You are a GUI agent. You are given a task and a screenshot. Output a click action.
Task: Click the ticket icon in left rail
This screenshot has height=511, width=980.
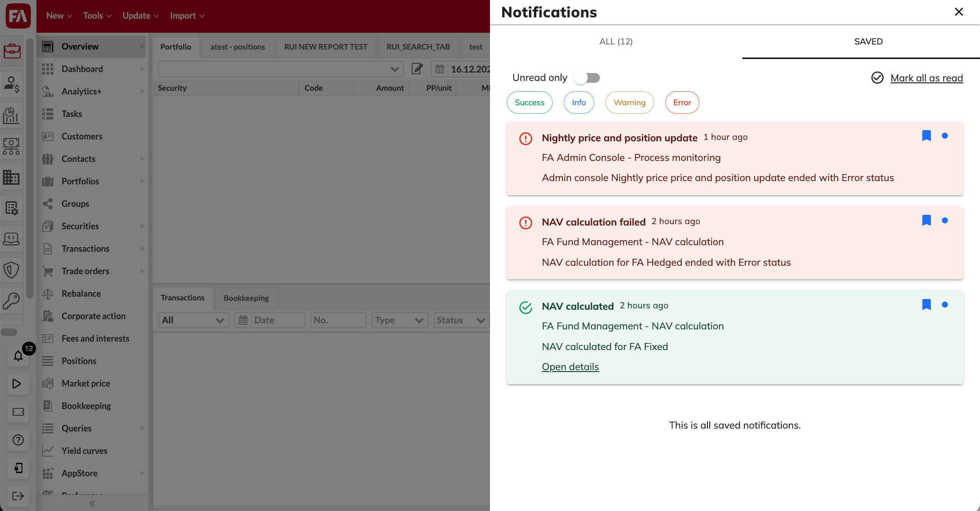18,412
